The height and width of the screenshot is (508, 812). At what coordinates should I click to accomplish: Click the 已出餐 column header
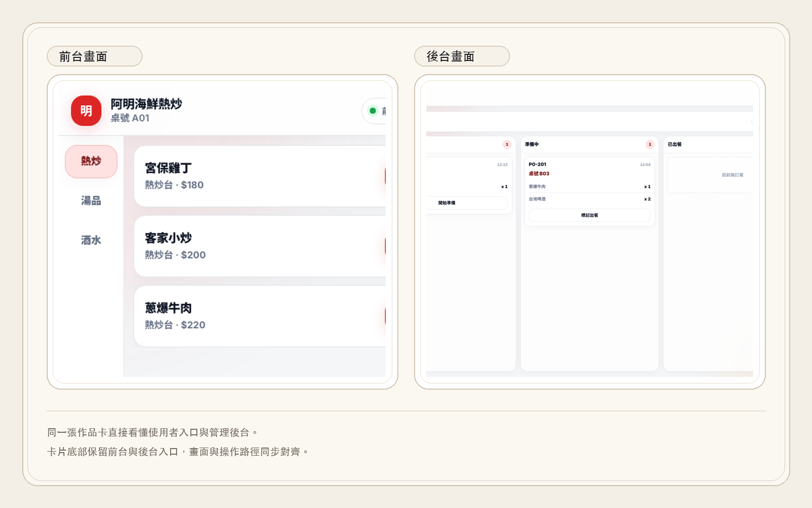click(708, 144)
